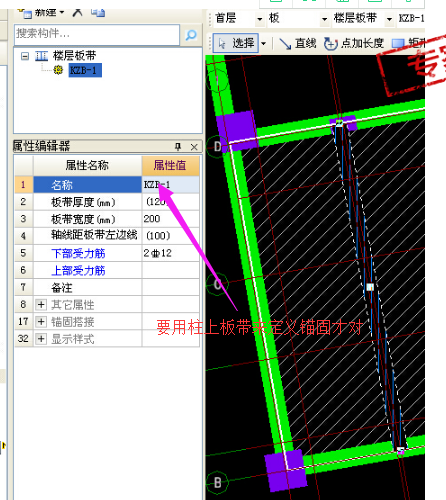Viewport: 446px width, 500px height.
Task: Click the copy component icon
Action: pyautogui.click(x=98, y=12)
